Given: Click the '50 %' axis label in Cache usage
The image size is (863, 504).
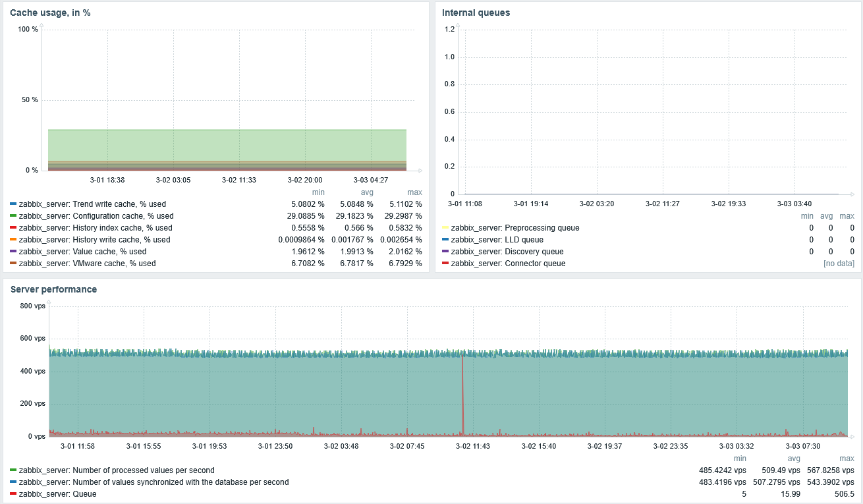Looking at the screenshot, I should pyautogui.click(x=30, y=99).
